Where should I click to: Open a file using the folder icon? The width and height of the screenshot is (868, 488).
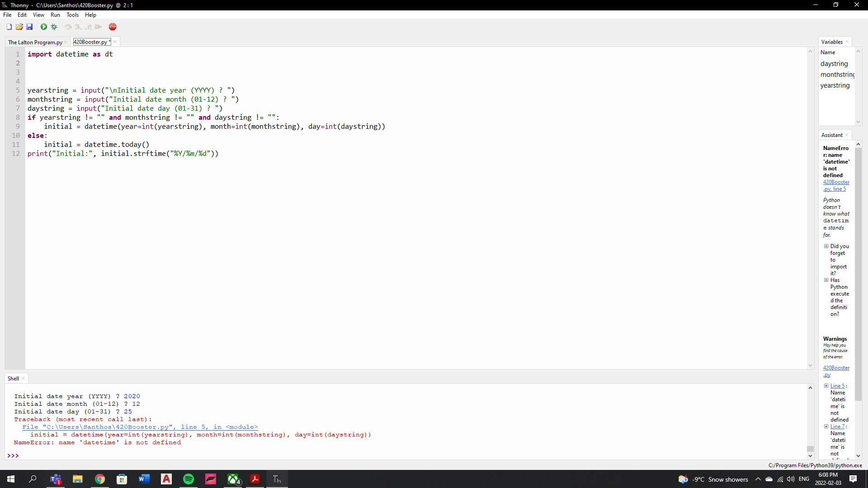tap(19, 27)
